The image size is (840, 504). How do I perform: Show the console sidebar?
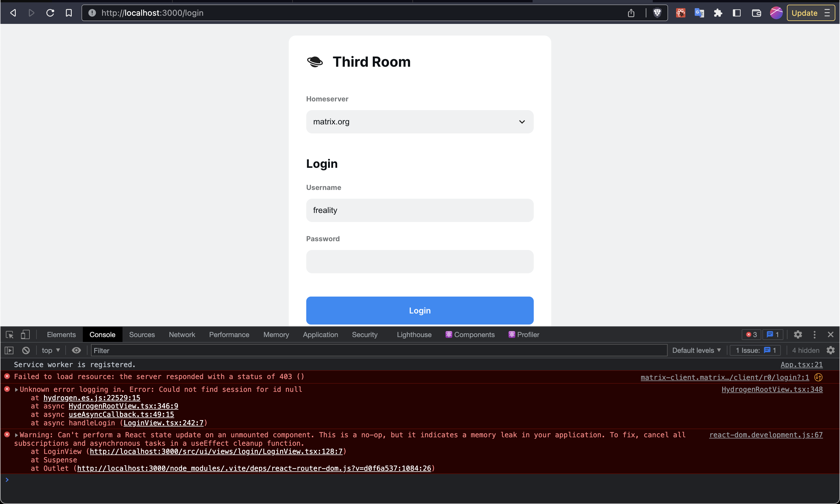pyautogui.click(x=9, y=350)
